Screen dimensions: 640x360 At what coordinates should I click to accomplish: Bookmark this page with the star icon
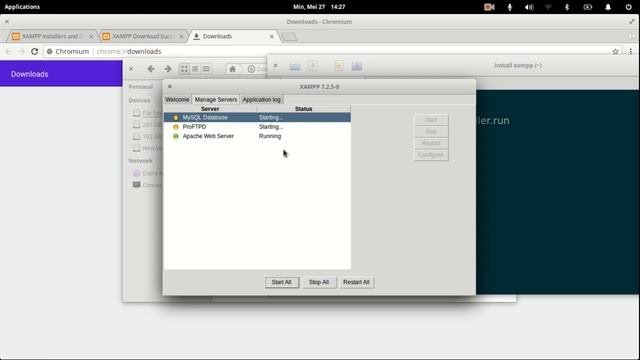(x=616, y=51)
